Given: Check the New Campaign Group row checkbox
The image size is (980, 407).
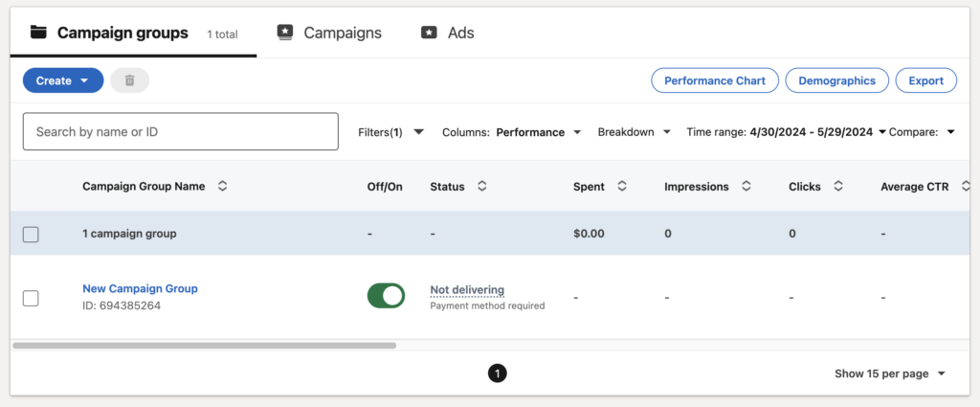Looking at the screenshot, I should coord(31,298).
